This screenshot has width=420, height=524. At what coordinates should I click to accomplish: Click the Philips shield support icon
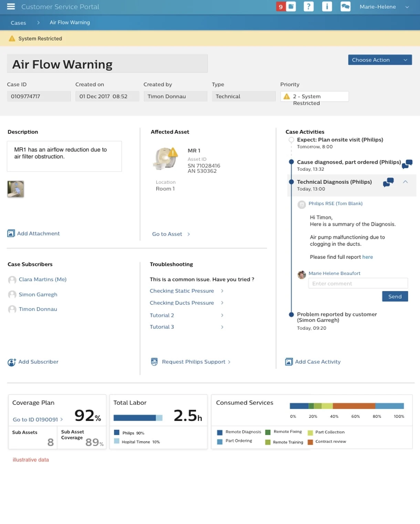(x=154, y=362)
